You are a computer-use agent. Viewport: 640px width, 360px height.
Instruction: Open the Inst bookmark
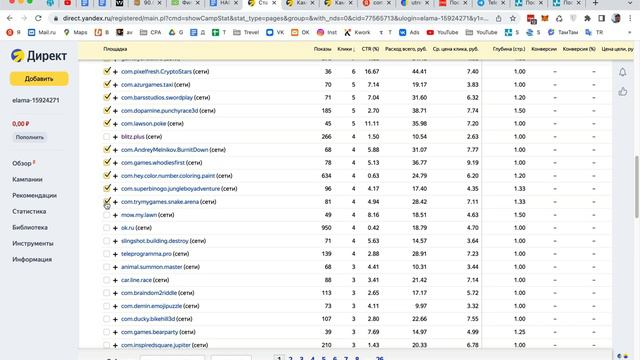tap(327, 32)
